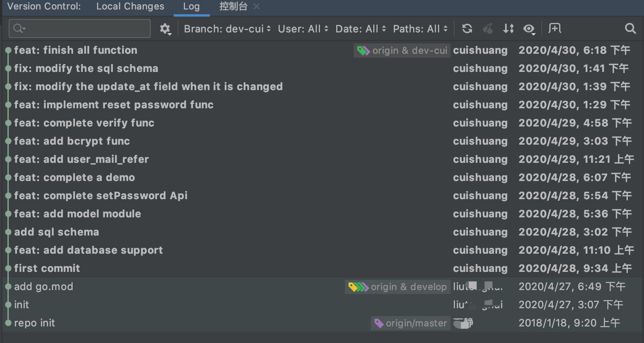Close the 控制台 tab
This screenshot has height=343, width=644.
coord(256,6)
